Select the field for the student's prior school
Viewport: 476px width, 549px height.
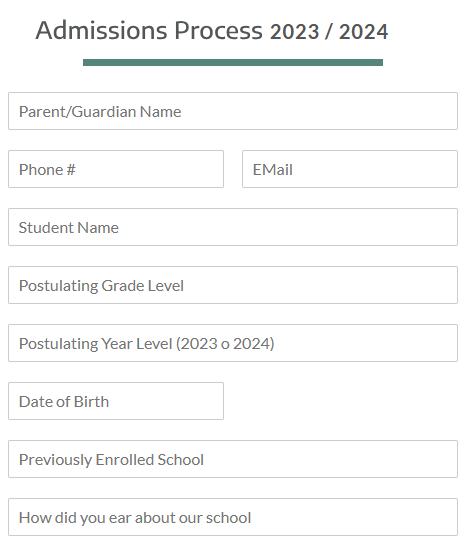pyautogui.click(x=233, y=459)
